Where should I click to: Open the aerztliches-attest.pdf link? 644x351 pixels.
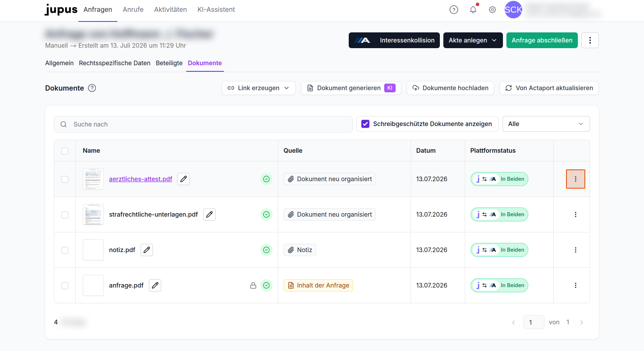tap(141, 179)
